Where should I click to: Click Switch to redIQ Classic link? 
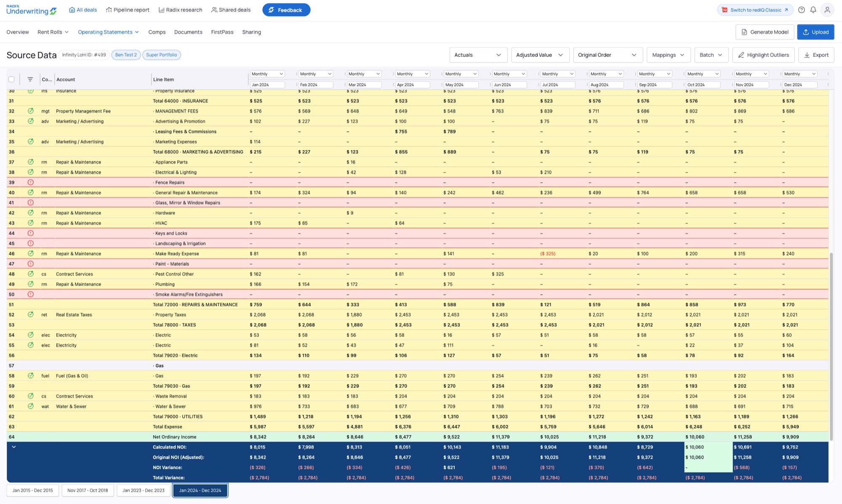coord(755,10)
